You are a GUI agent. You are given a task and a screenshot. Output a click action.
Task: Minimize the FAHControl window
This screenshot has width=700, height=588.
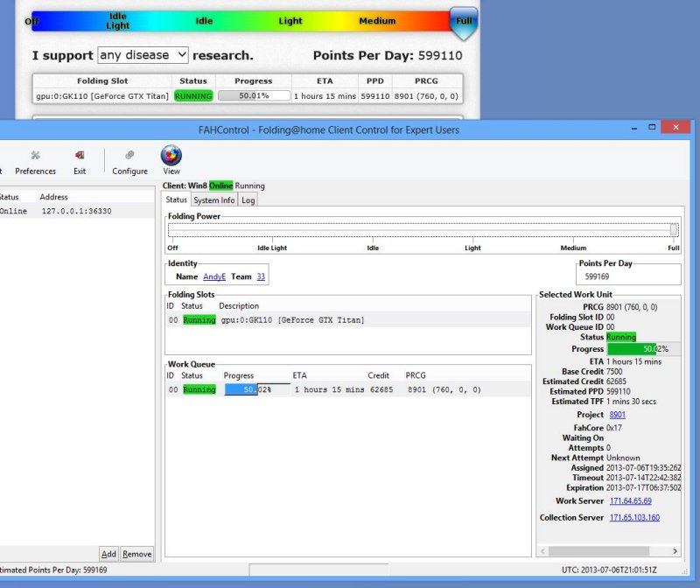coord(633,128)
